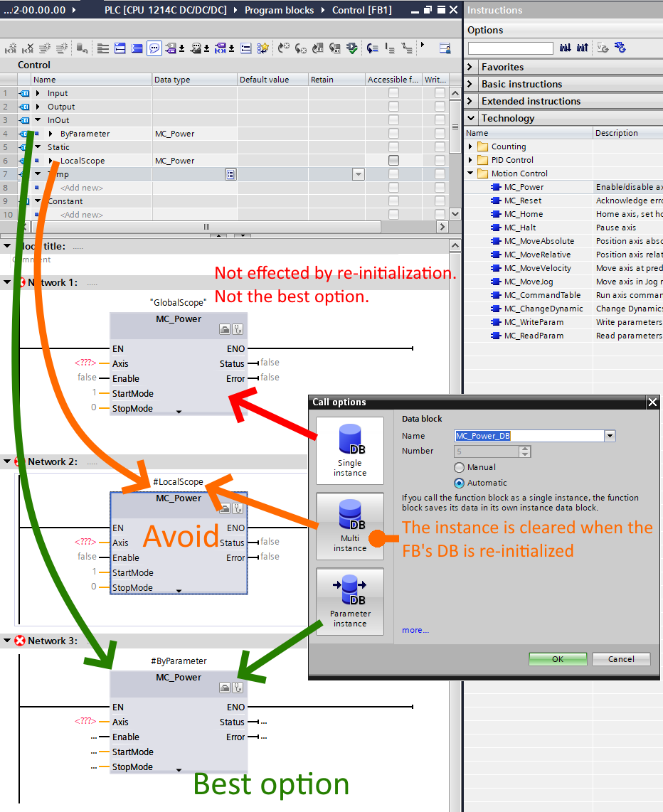Select the MC_Home instruction

[x=524, y=214]
